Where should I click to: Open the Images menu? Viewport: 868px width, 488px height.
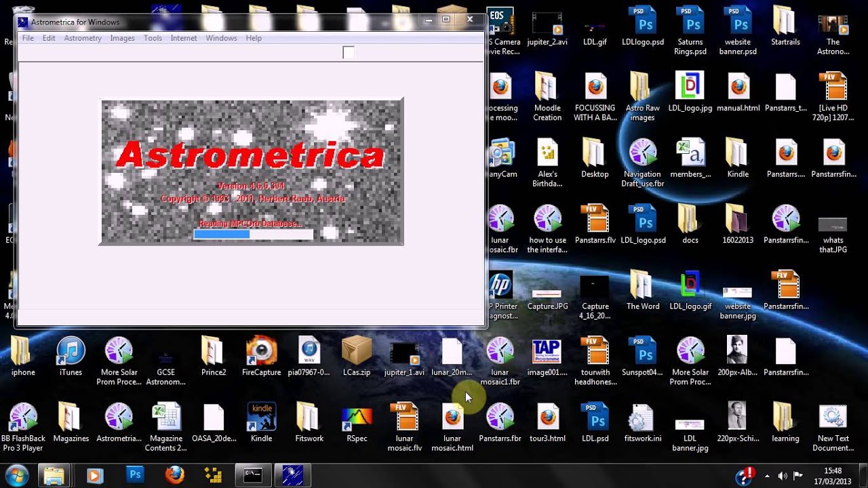coord(123,38)
